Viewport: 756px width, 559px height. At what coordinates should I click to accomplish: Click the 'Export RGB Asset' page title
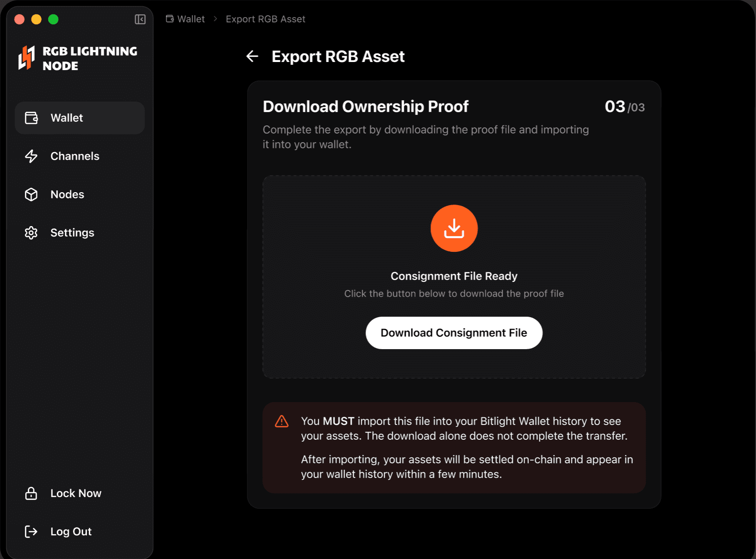point(338,56)
